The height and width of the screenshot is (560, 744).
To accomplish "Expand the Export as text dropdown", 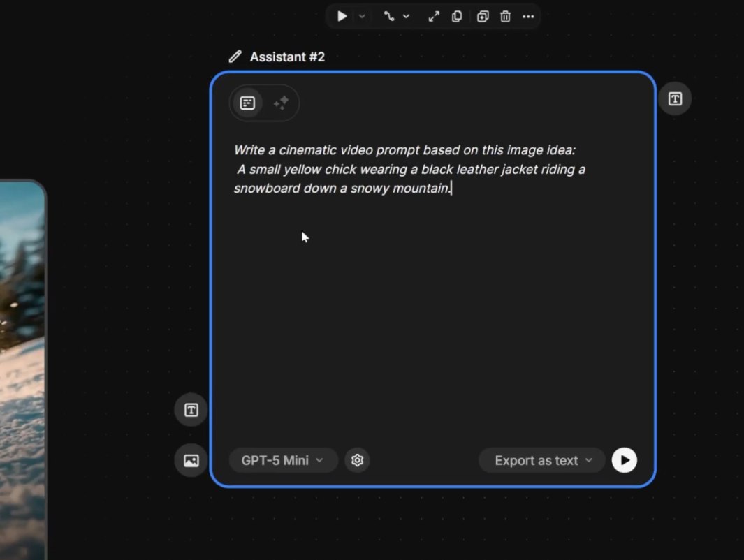I will click(x=541, y=460).
